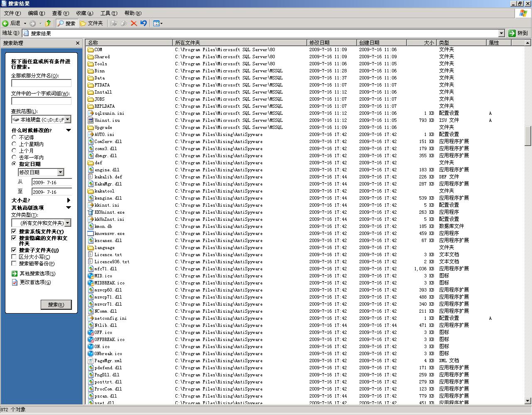Click 更改首选项 link
The image size is (532, 415).
tap(35, 282)
